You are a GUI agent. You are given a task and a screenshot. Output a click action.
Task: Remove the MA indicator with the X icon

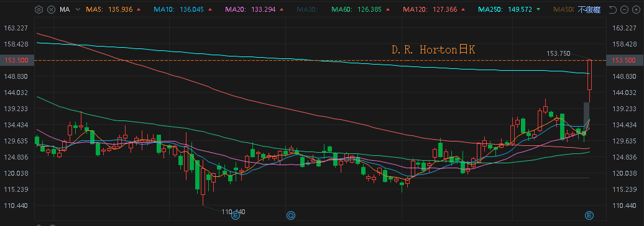[51, 9]
